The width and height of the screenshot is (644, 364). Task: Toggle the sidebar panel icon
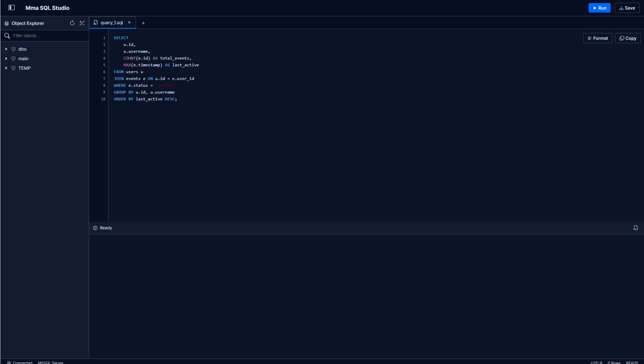[x=12, y=7]
